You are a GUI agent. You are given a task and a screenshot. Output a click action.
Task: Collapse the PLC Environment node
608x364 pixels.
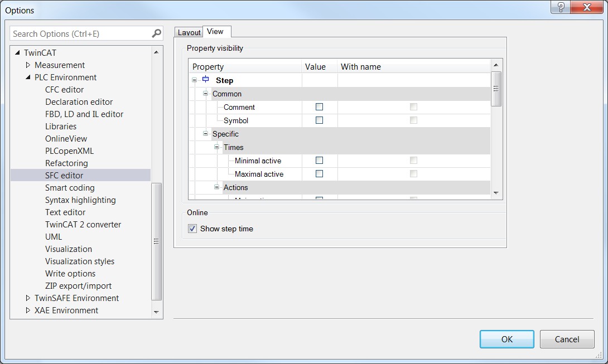(x=28, y=77)
